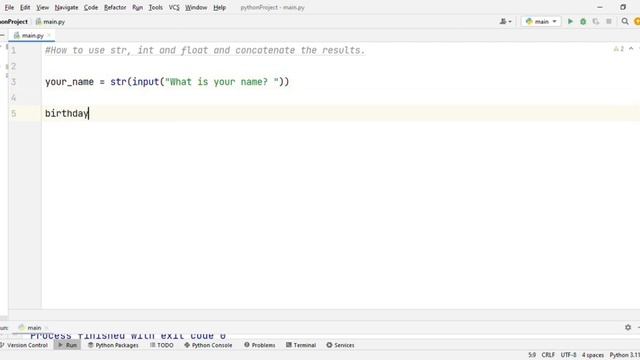Image resolution: width=640 pixels, height=360 pixels.
Task: Open the Python Console tool window
Action: (208, 345)
